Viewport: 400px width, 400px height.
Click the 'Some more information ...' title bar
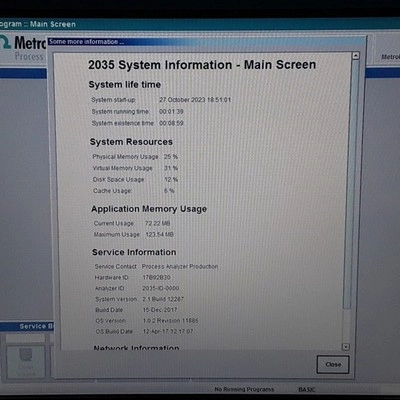[206, 42]
